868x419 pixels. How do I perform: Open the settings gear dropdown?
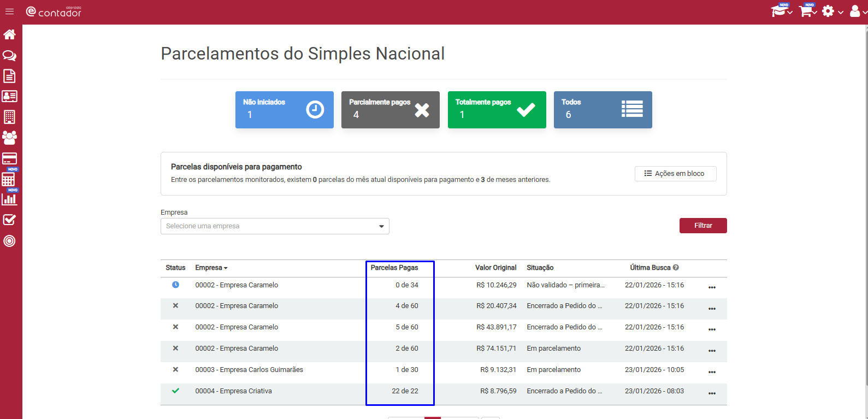click(x=832, y=11)
